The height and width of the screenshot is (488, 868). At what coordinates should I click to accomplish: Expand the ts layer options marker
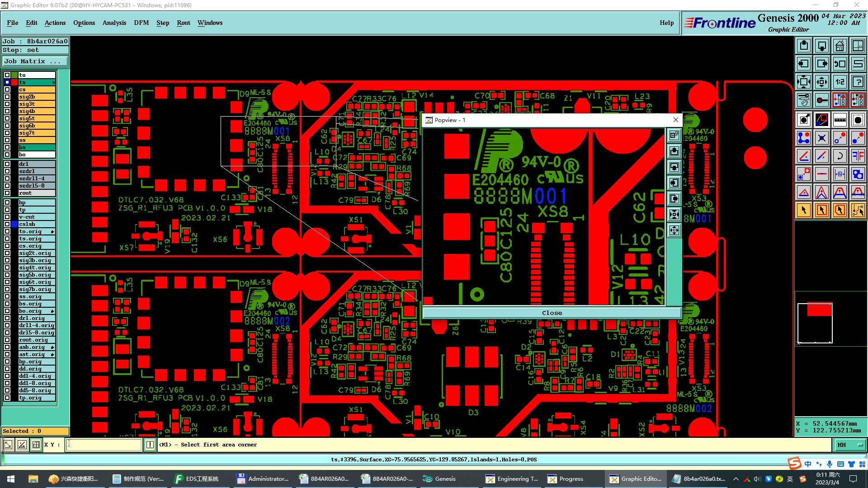[x=53, y=82]
